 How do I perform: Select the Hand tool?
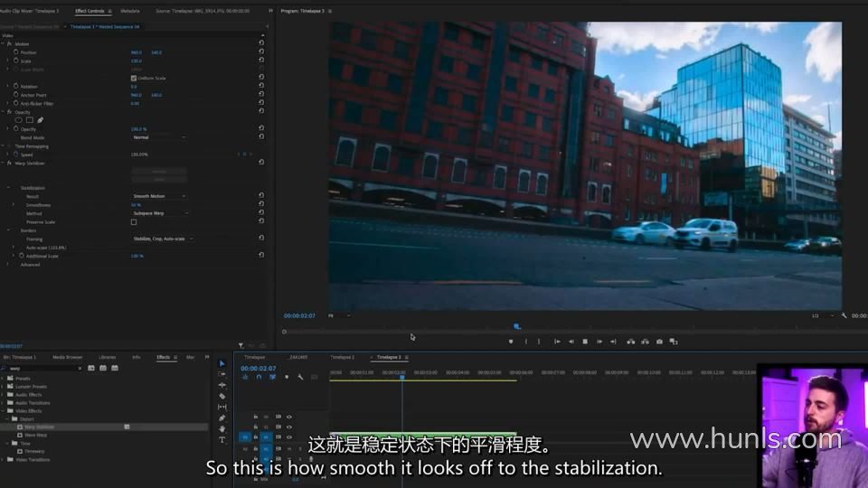point(222,429)
